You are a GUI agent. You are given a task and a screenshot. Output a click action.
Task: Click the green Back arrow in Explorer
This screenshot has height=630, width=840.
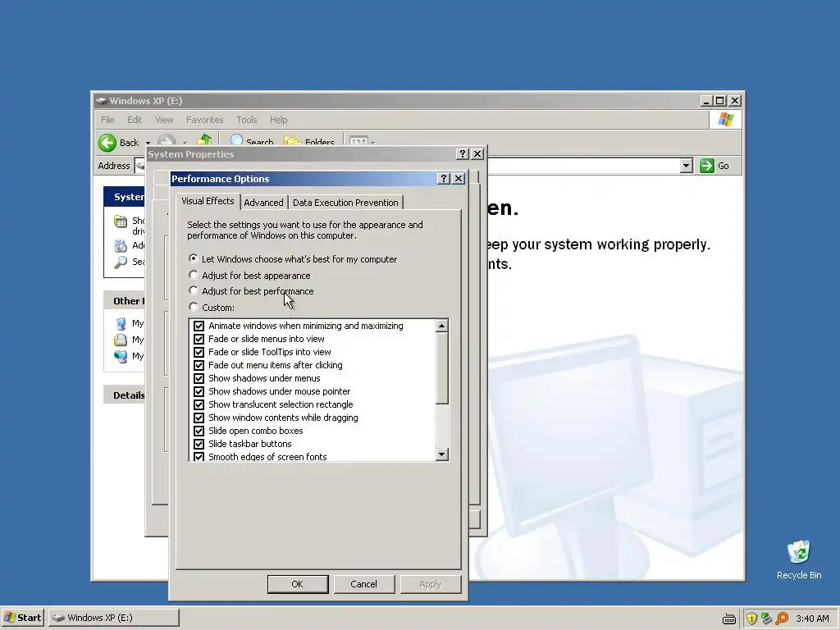tap(107, 143)
